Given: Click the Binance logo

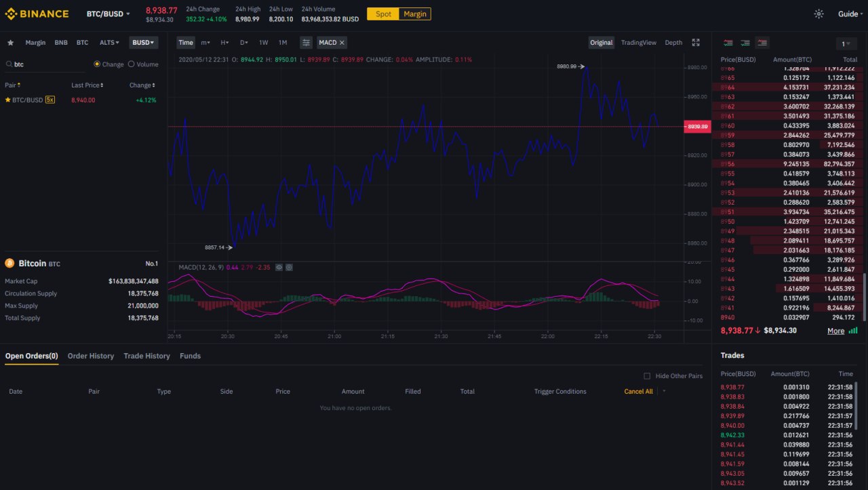Looking at the screenshot, I should [37, 14].
